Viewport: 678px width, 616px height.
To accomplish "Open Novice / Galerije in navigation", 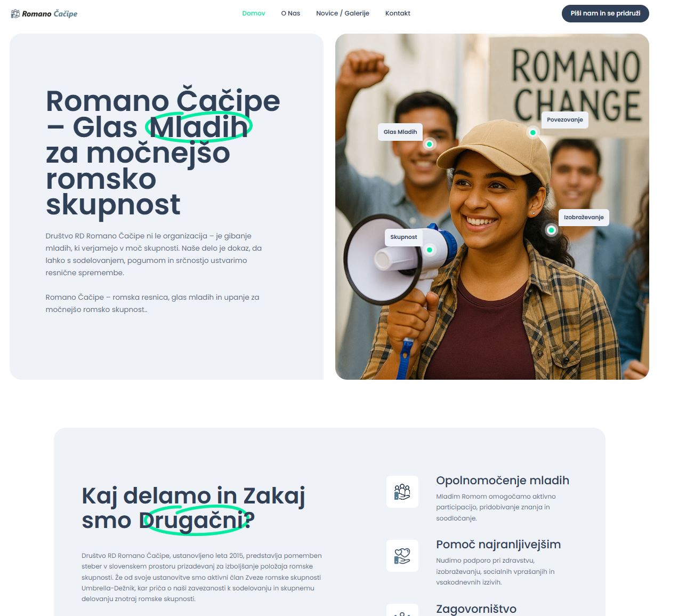I will [x=343, y=13].
